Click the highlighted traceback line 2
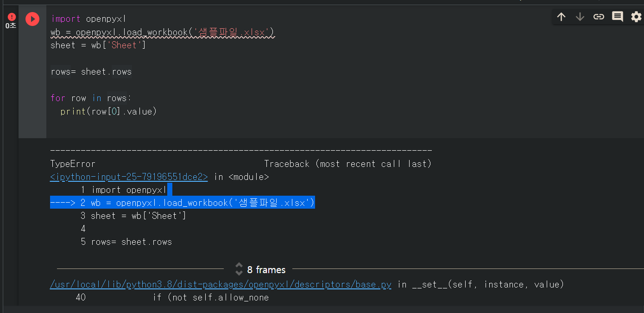 pos(183,203)
